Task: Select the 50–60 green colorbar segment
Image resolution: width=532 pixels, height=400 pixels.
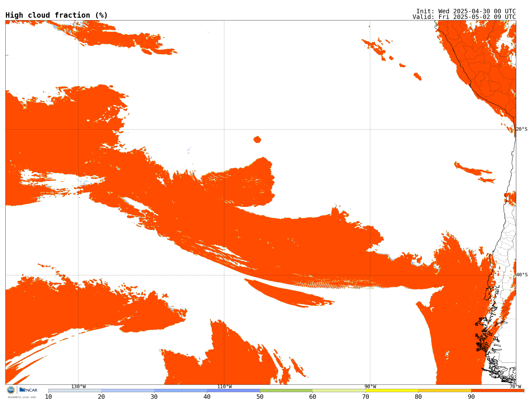Action: [286, 391]
